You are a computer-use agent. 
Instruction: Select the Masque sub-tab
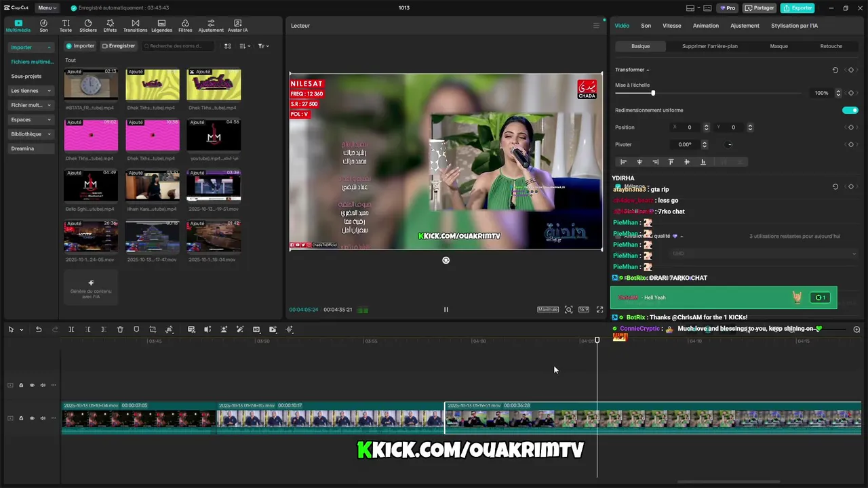(778, 46)
